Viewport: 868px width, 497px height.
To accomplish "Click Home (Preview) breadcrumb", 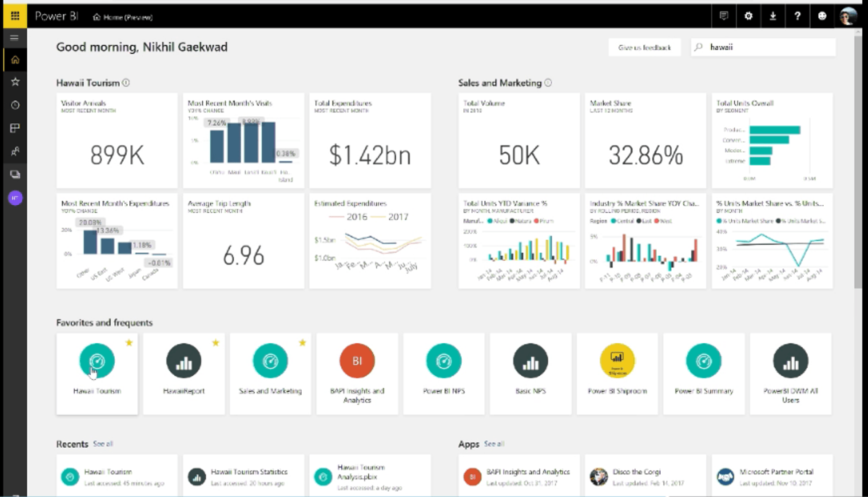I will pos(123,17).
